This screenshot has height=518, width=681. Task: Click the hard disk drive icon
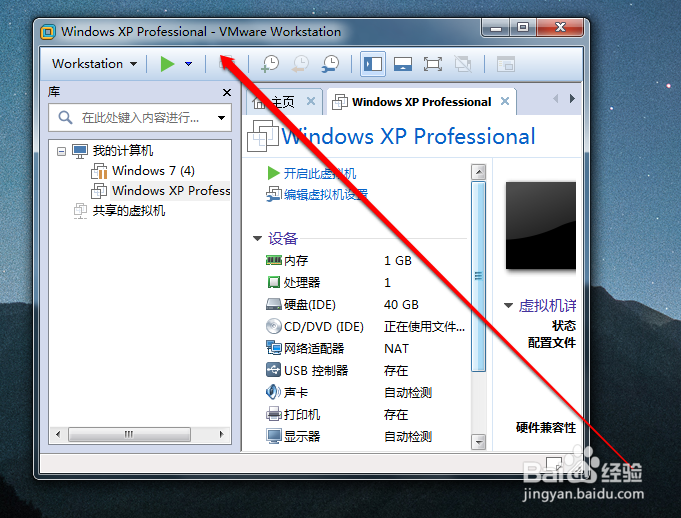pos(274,304)
